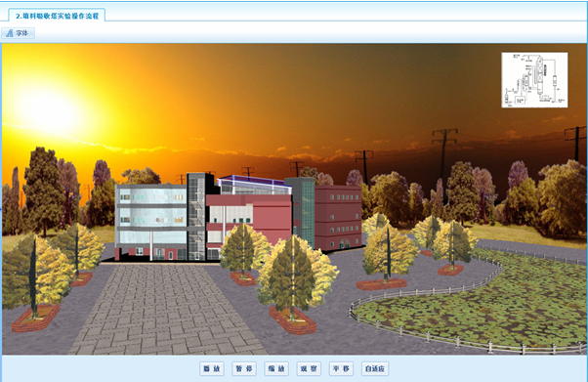588x382 pixels.
Task: Switch to the 2.填料吸收塔实验操作流程 tab
Action: 57,16
